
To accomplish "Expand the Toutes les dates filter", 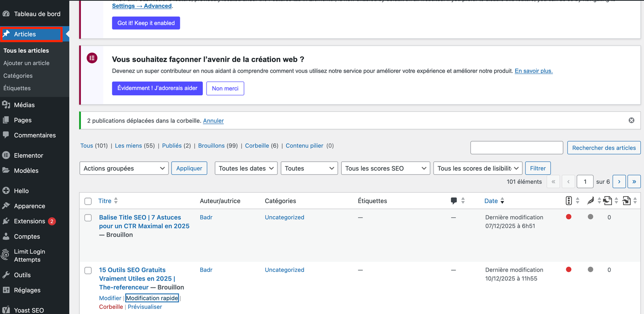I will [x=246, y=168].
